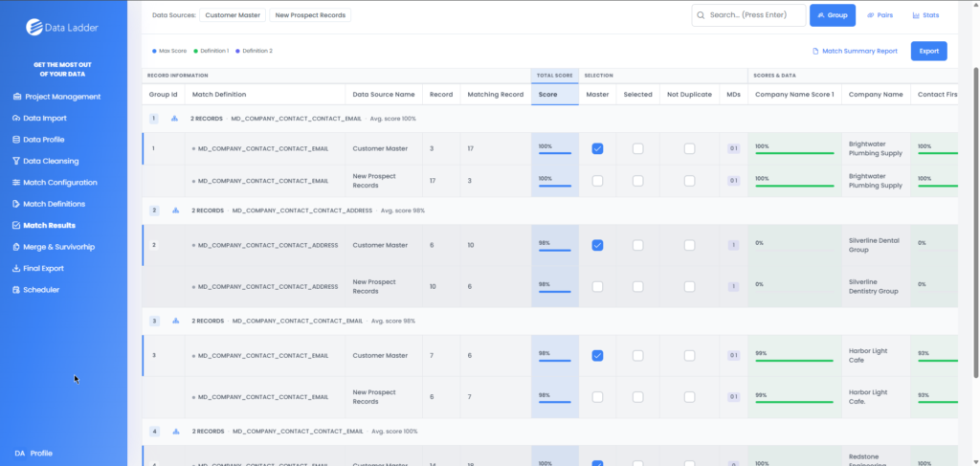The image size is (980, 466).
Task: Open Profile at sidebar bottom
Action: [33, 454]
